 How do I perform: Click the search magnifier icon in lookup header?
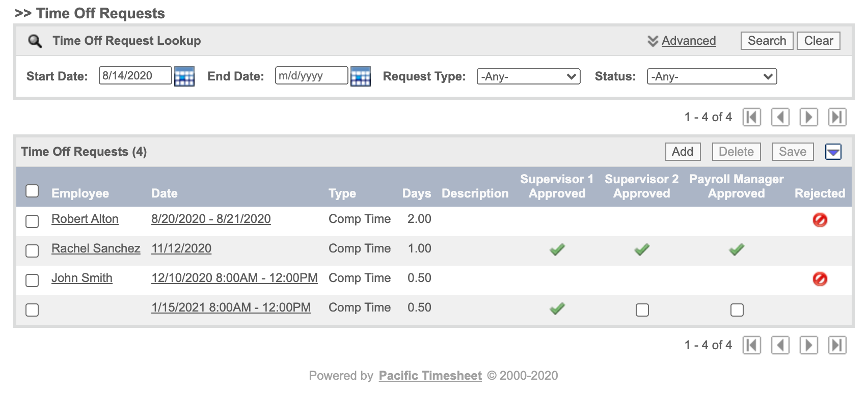pyautogui.click(x=35, y=41)
